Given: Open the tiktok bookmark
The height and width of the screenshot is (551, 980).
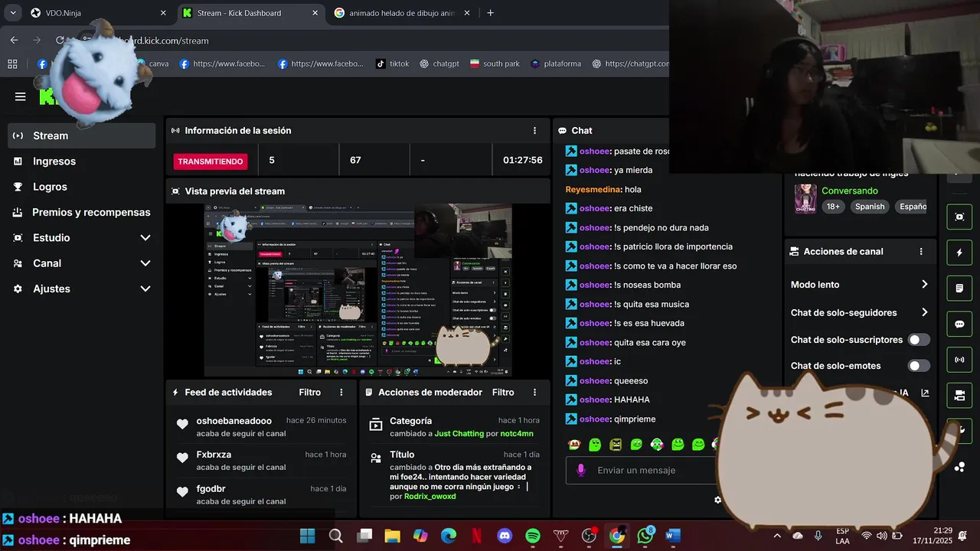Looking at the screenshot, I should (392, 64).
